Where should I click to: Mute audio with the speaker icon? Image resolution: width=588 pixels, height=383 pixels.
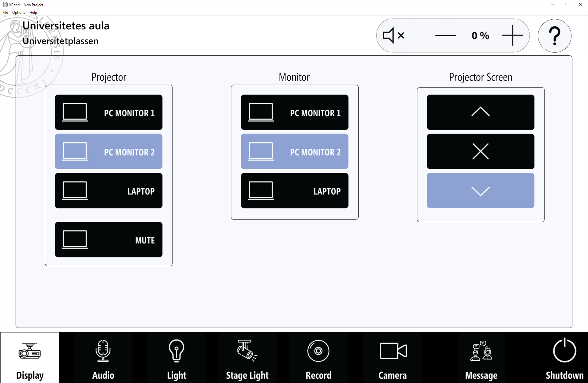point(394,36)
